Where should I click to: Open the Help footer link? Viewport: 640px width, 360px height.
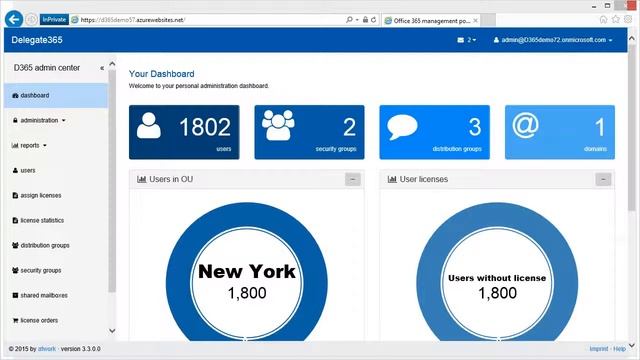coord(619,349)
